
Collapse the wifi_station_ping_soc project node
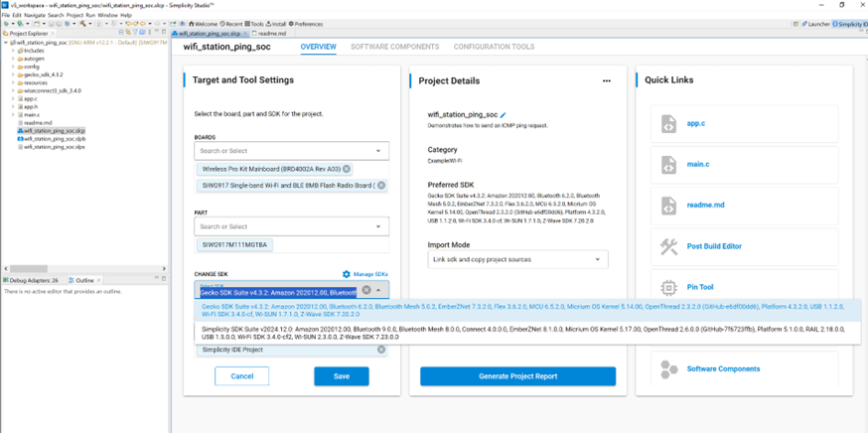(x=6, y=42)
